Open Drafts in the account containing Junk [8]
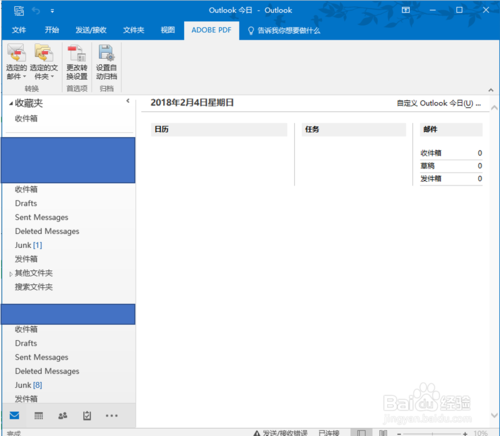Screen dimensions: 500x436 (x=26, y=343)
